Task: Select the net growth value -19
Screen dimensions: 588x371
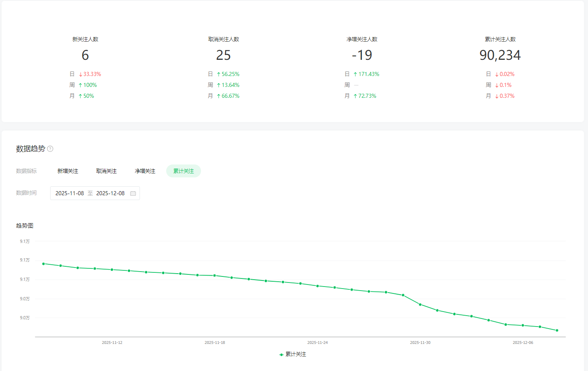Action: 362,55
